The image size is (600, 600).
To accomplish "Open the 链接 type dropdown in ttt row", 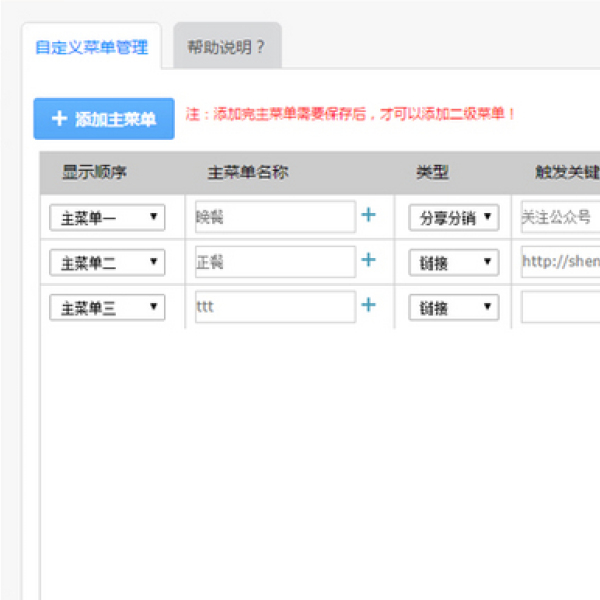I will 453,308.
